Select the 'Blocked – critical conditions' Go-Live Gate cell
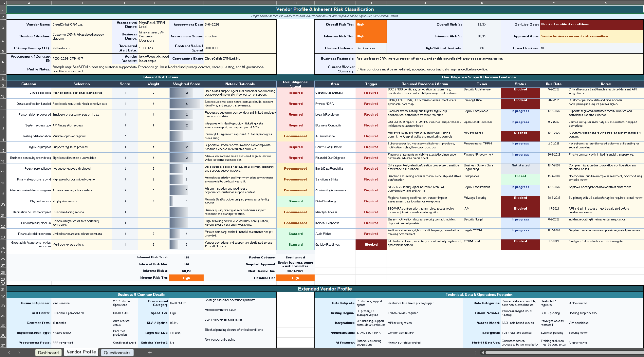 (x=591, y=25)
